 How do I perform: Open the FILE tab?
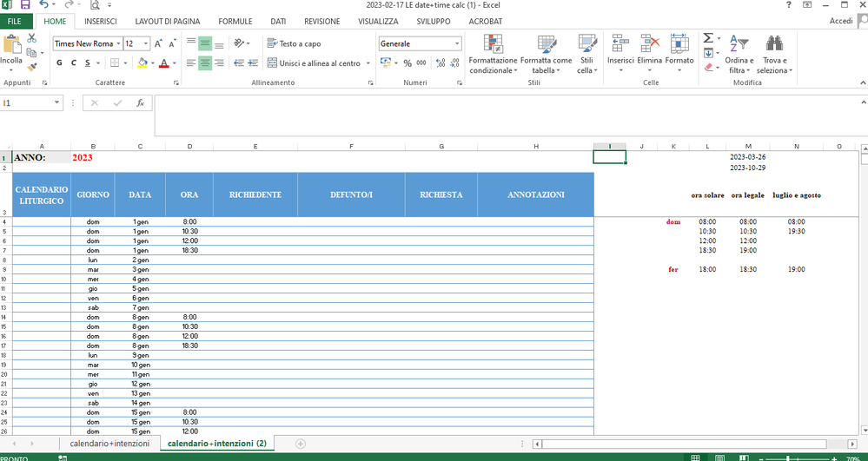15,22
